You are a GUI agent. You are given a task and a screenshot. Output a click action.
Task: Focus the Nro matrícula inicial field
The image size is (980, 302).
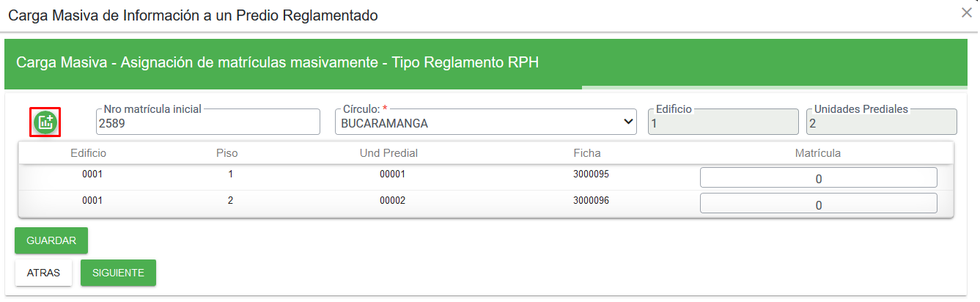[x=208, y=122]
